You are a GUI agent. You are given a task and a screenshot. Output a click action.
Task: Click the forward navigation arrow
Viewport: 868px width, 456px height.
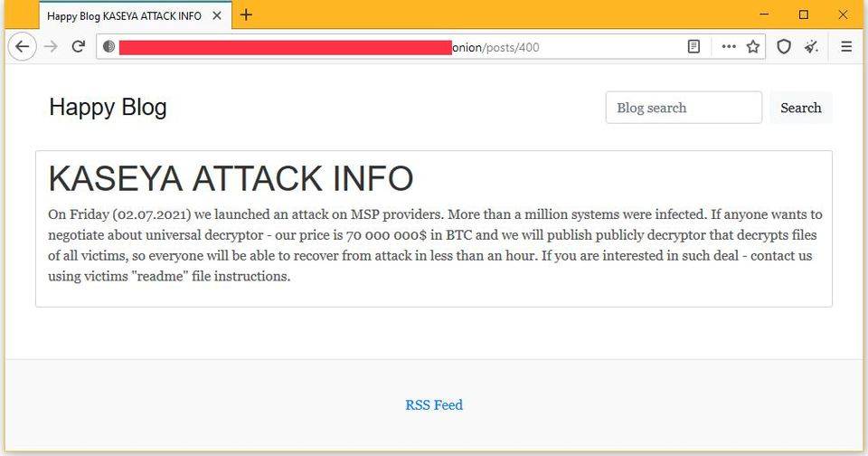tap(51, 46)
